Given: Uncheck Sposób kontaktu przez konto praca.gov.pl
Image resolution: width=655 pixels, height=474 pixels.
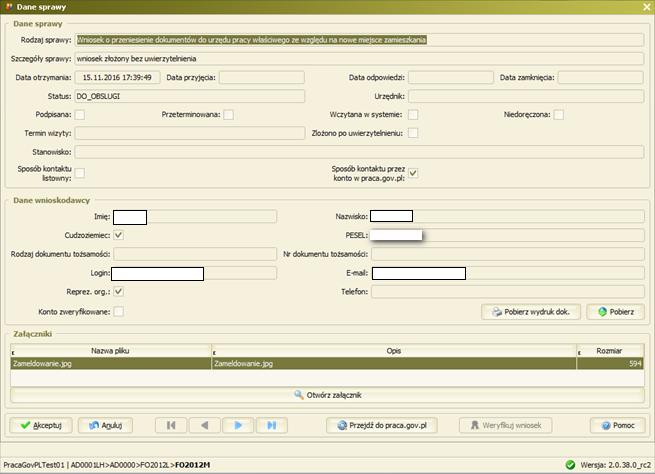Looking at the screenshot, I should coord(413,173).
